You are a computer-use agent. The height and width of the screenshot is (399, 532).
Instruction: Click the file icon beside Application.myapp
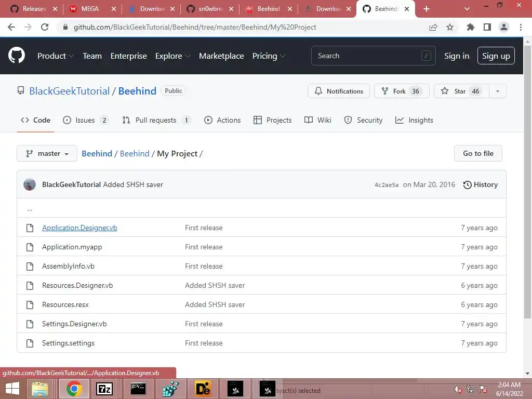point(30,247)
